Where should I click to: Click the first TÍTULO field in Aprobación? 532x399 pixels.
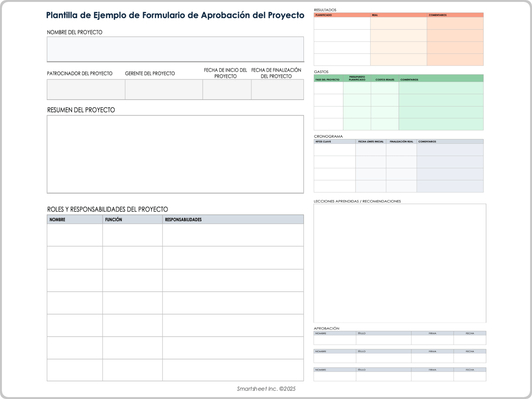pyautogui.click(x=383, y=340)
